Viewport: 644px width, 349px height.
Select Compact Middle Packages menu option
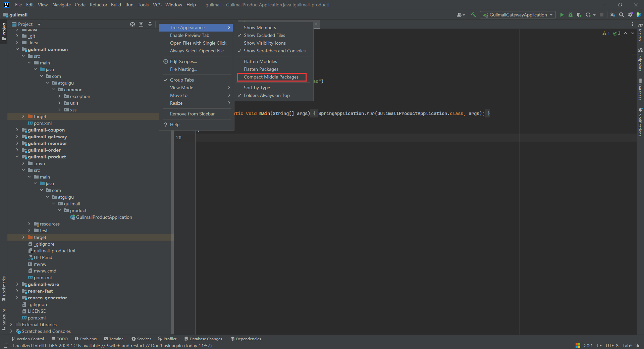click(271, 77)
